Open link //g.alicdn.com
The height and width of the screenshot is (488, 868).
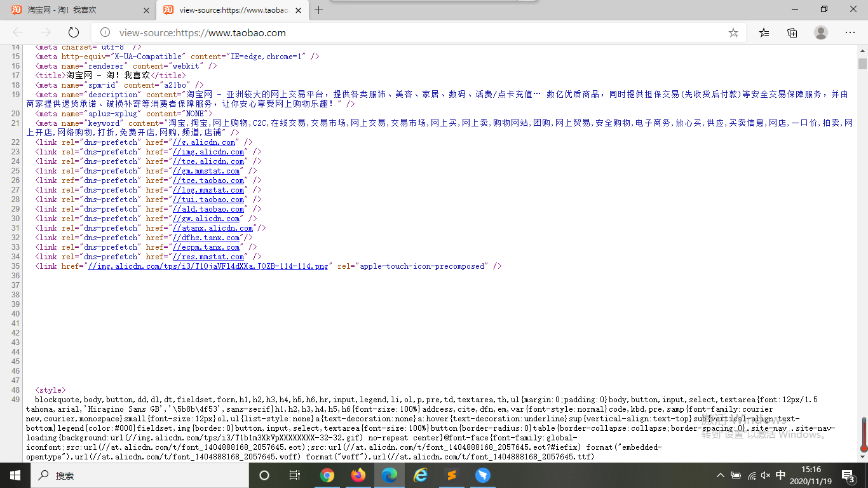pos(204,142)
